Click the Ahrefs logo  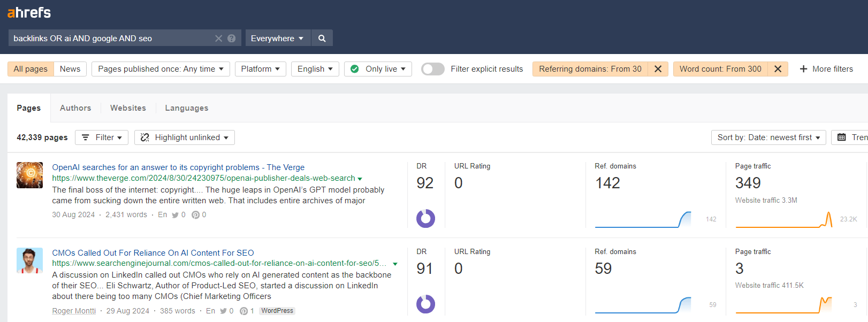coord(29,12)
